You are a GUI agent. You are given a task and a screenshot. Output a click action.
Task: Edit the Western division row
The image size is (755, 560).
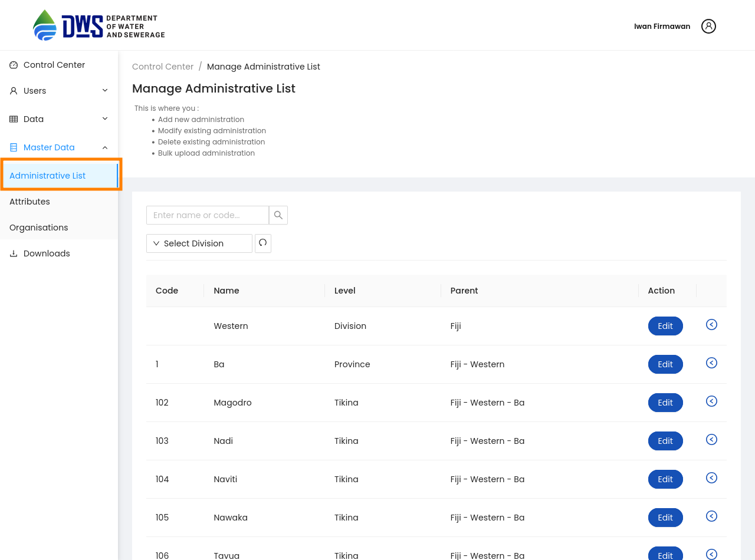point(665,326)
